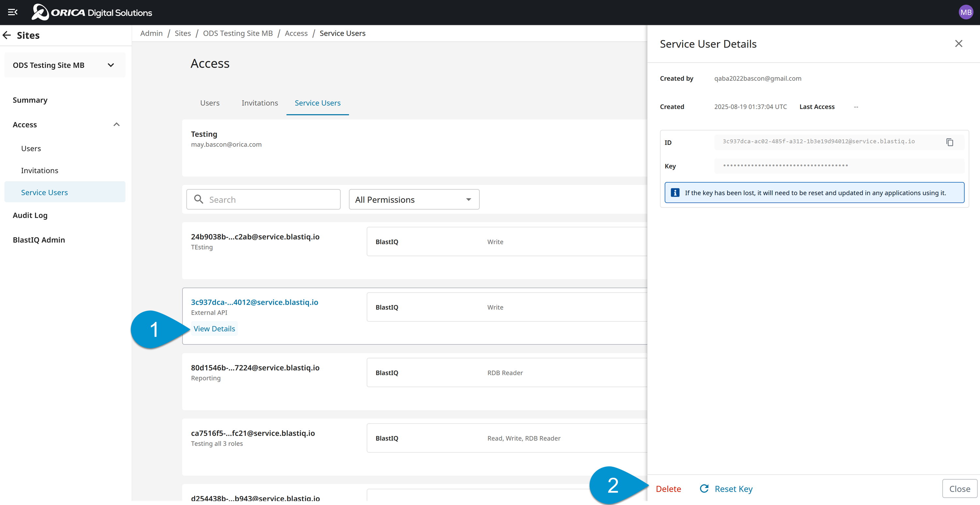
Task: Click the info icon in the key notice
Action: pos(675,192)
